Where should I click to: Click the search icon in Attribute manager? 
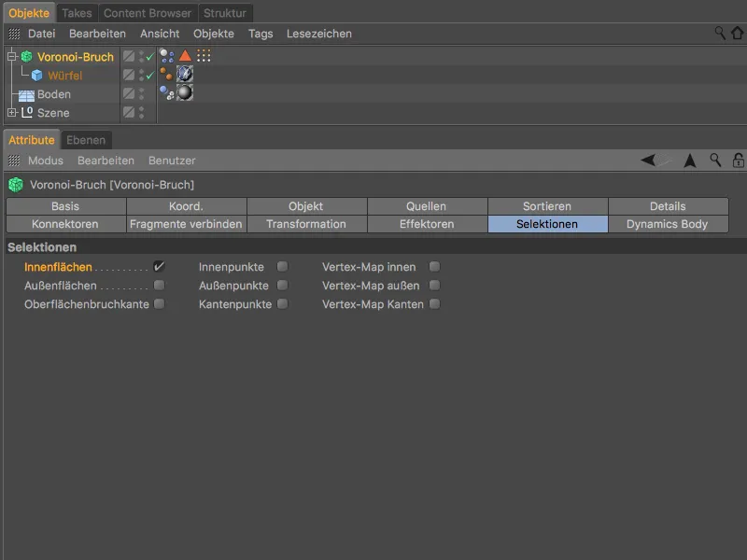click(715, 160)
